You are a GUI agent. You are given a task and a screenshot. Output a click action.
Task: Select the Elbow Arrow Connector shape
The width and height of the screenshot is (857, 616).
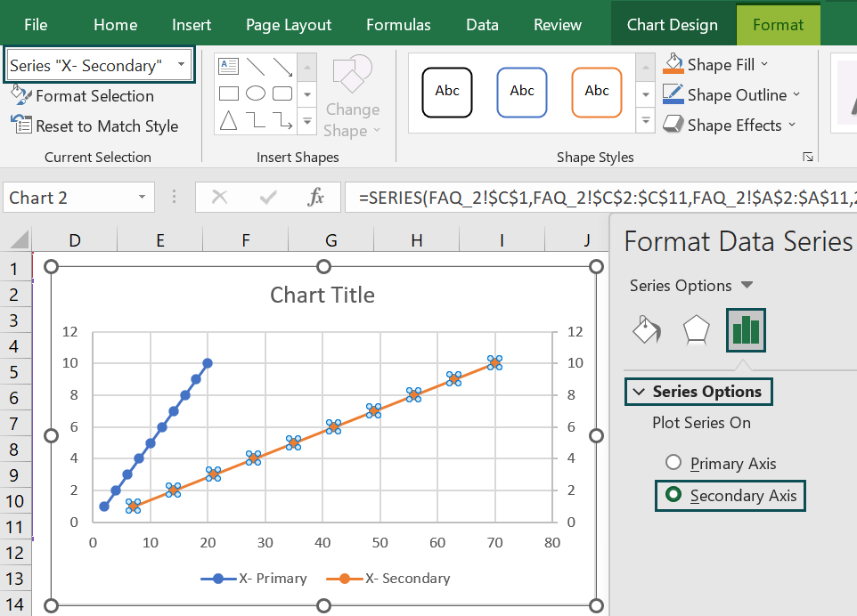282,120
